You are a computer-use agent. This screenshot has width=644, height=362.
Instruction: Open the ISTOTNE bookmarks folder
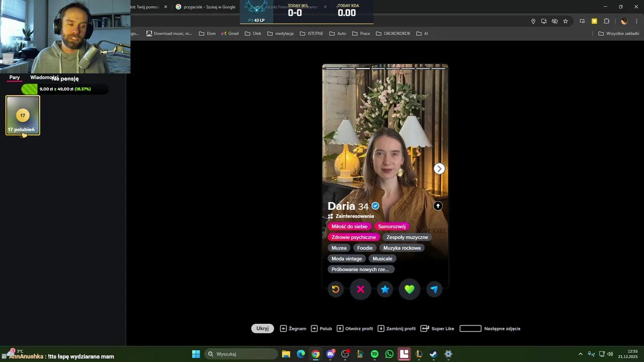pos(311,34)
